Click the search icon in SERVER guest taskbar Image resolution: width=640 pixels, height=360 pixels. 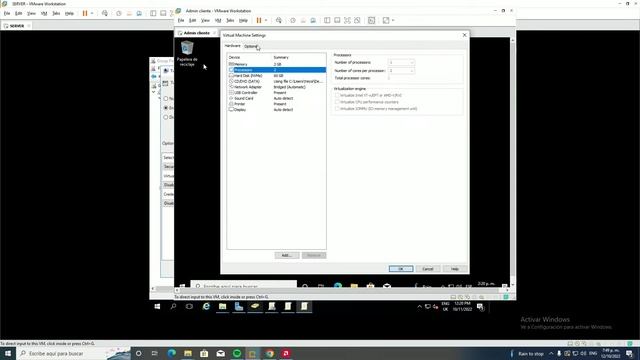coord(173,306)
